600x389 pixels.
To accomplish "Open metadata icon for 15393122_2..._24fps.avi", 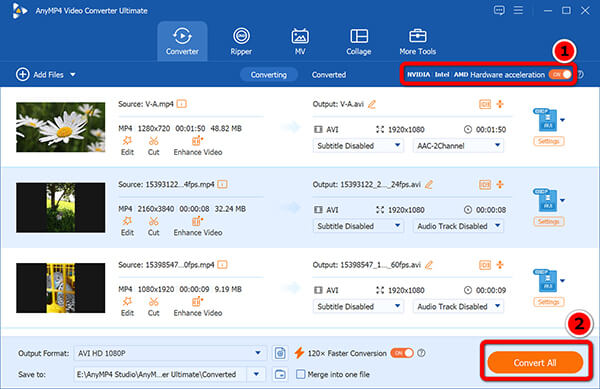I will (485, 184).
